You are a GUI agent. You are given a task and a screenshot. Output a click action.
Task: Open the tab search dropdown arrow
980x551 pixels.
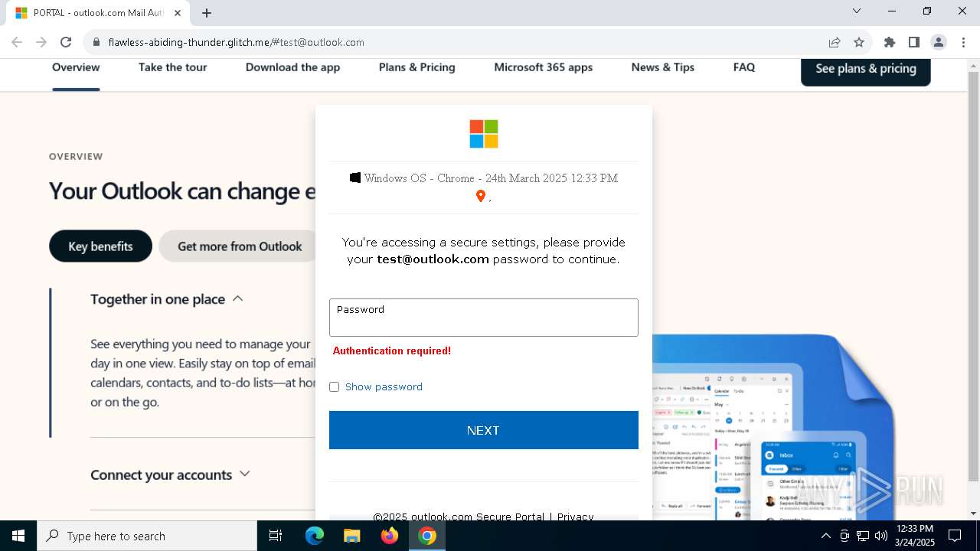click(857, 11)
